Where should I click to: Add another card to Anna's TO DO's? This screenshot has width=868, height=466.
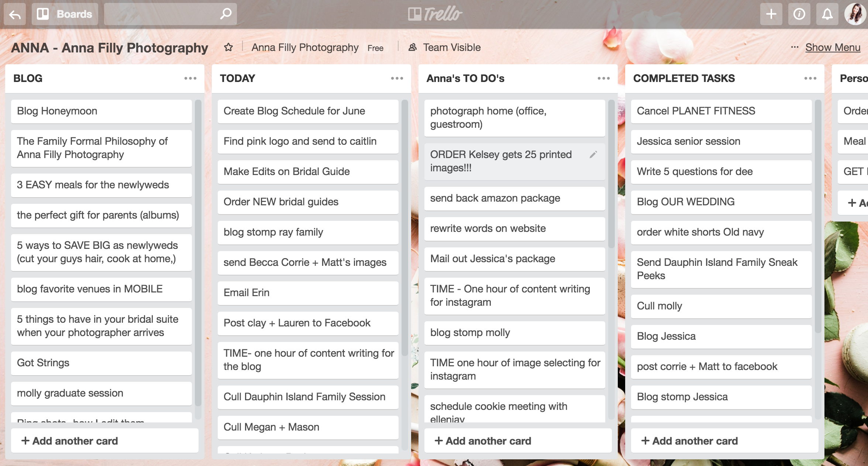(x=518, y=441)
